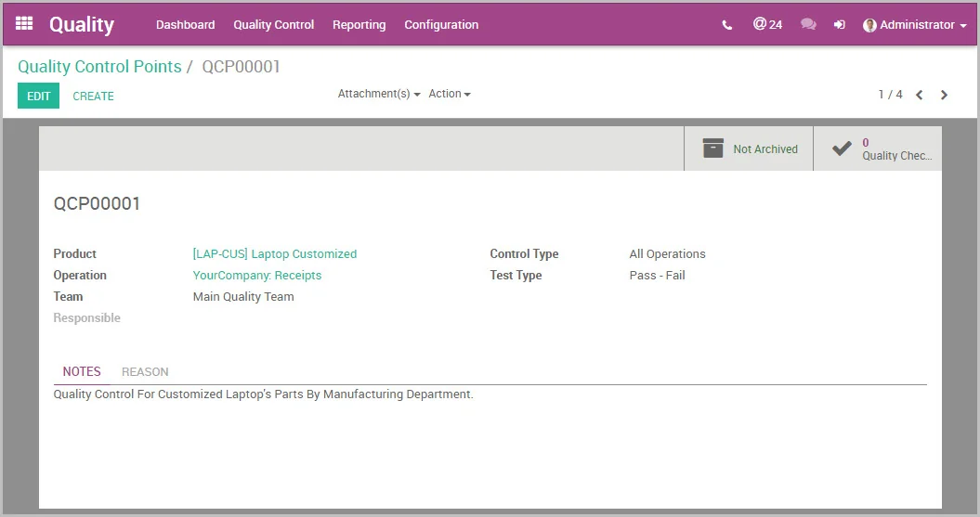This screenshot has height=517, width=980.
Task: Click the Pass - Fail test type value
Action: click(x=657, y=276)
